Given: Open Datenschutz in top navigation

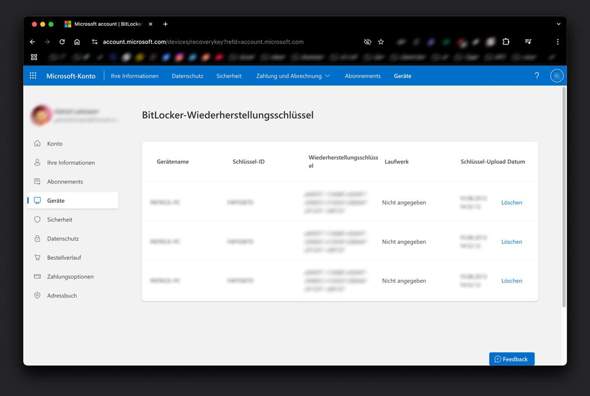Looking at the screenshot, I should (x=187, y=76).
